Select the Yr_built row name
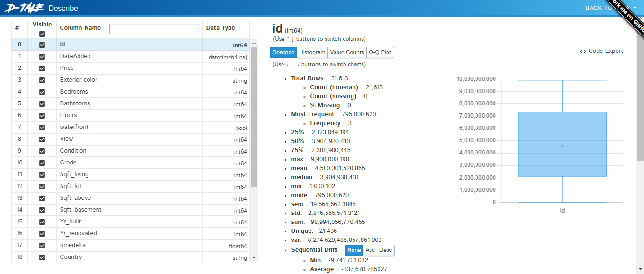 pyautogui.click(x=70, y=222)
